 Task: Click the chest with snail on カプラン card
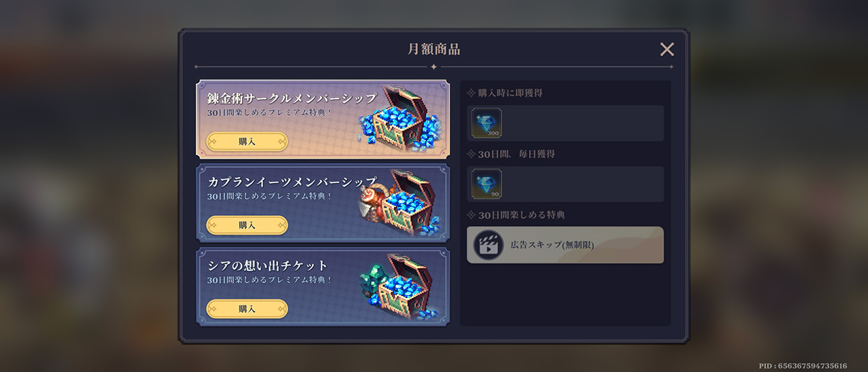[401, 202]
